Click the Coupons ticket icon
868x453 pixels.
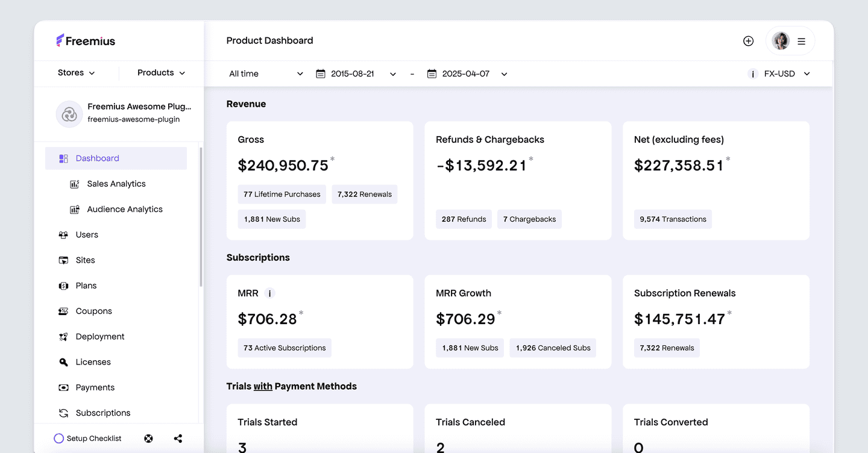coord(63,311)
